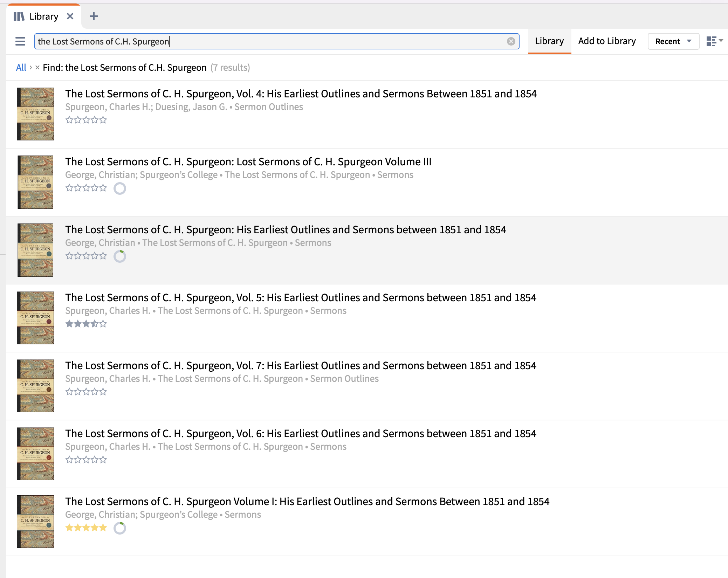
Task: Open Lost Sermons Volume I title
Action: [307, 502]
